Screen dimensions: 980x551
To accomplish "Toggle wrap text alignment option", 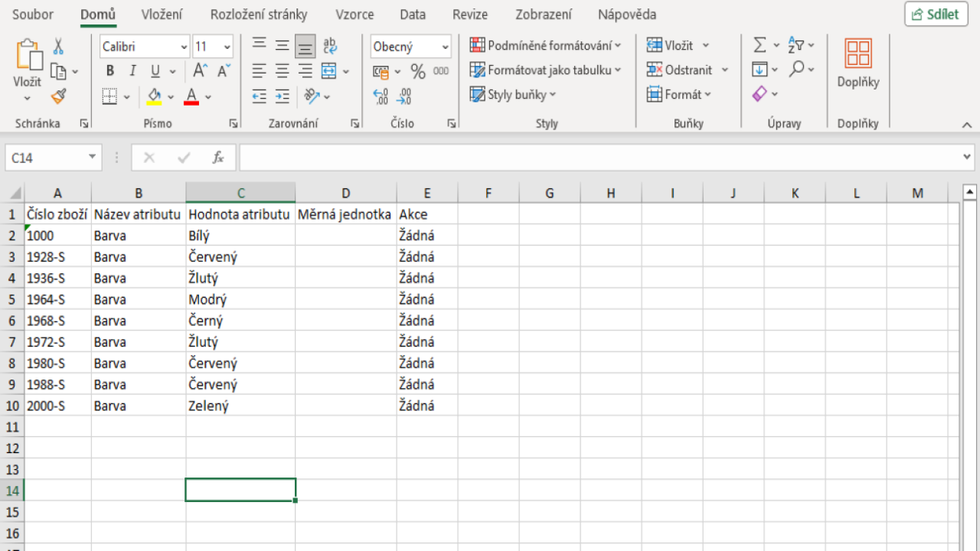I will 330,46.
